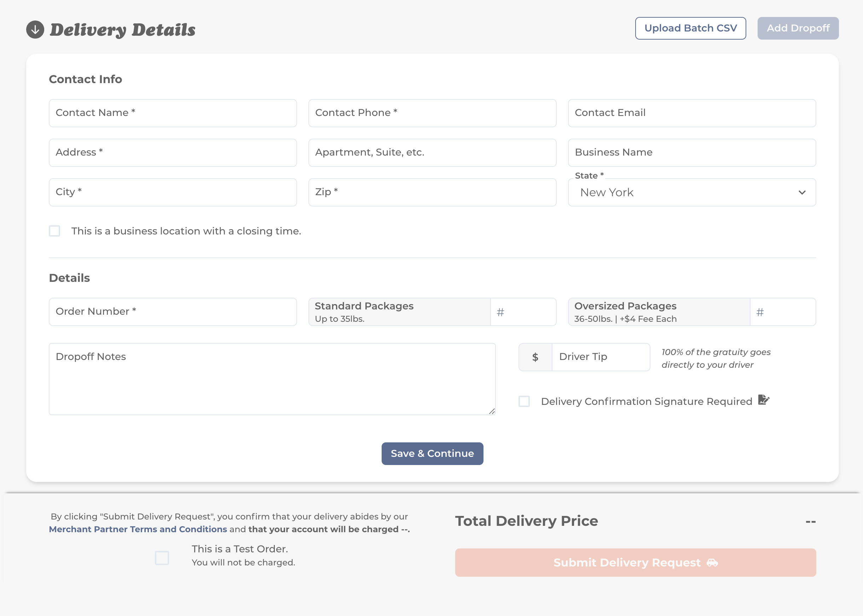Viewport: 863px width, 616px height.
Task: Click Upload Batch CSV button
Action: coord(690,28)
